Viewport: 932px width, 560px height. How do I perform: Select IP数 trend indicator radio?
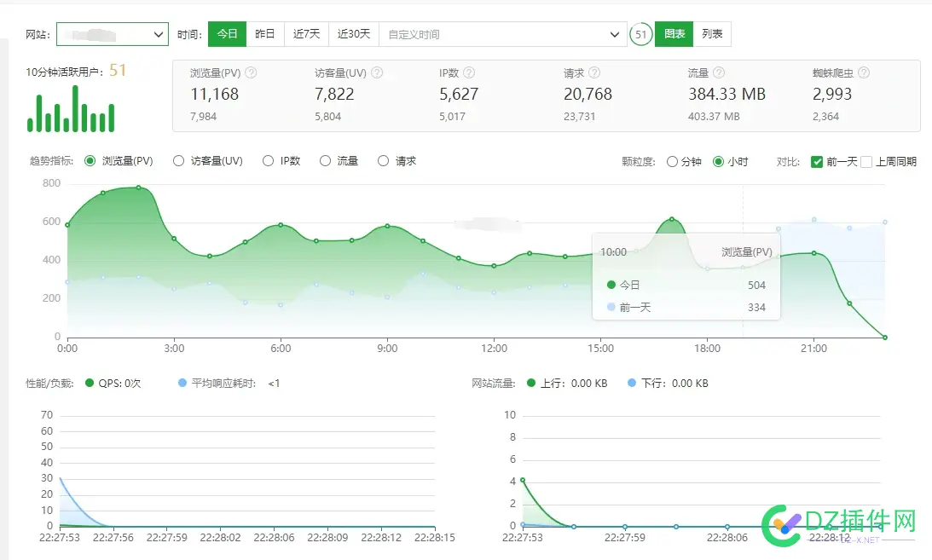[268, 161]
